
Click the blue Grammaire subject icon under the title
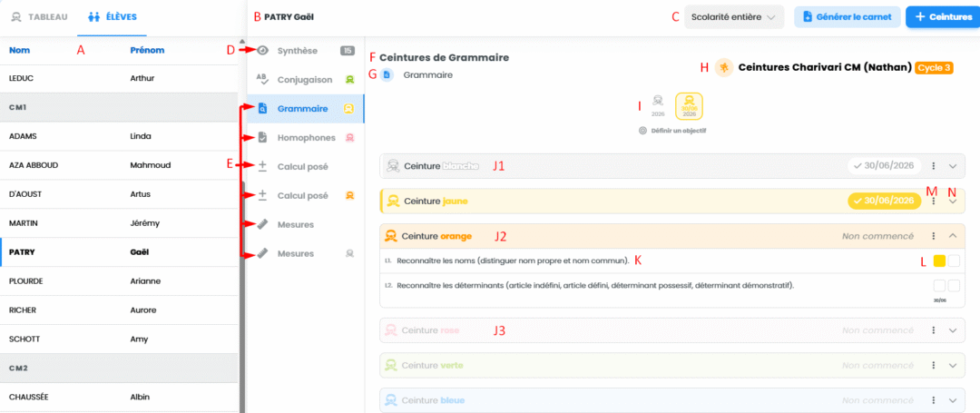tap(387, 75)
